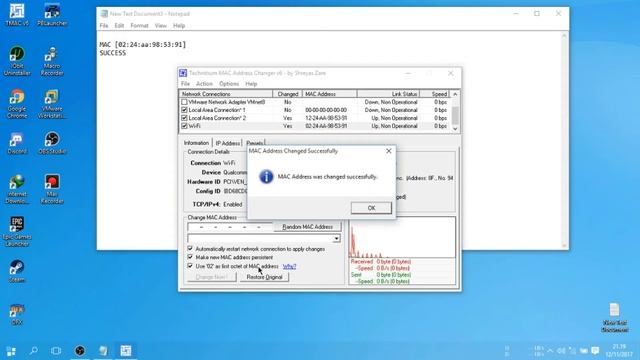
Task: Open TMAC Action menu
Action: (x=204, y=84)
